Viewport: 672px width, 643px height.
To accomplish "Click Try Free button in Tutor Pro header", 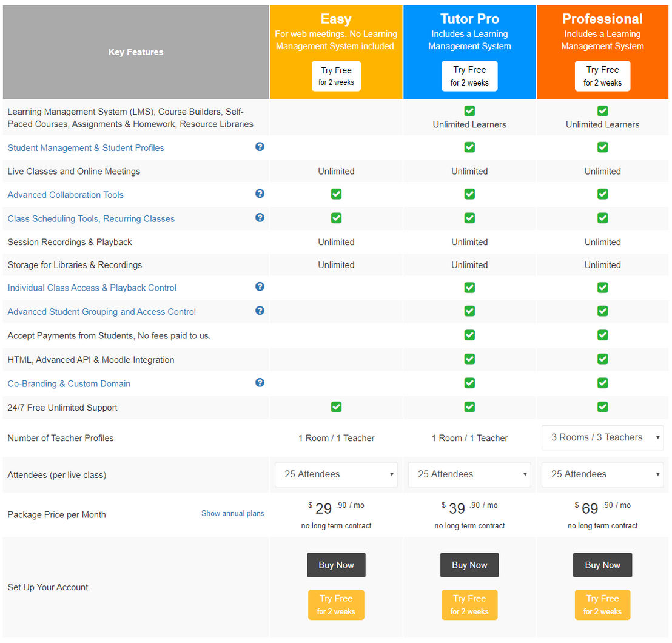I will [x=469, y=76].
